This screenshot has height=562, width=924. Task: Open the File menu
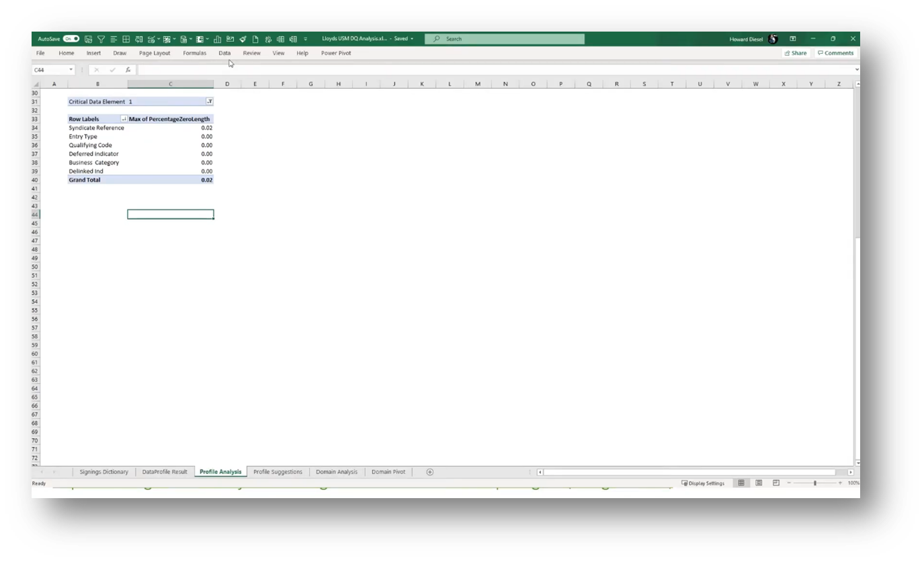click(40, 53)
